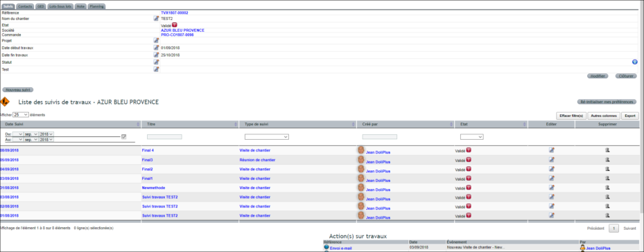Delete the 03/08/2018 Suivi travaux TEST2 row
The image size is (644, 252).
click(x=607, y=197)
